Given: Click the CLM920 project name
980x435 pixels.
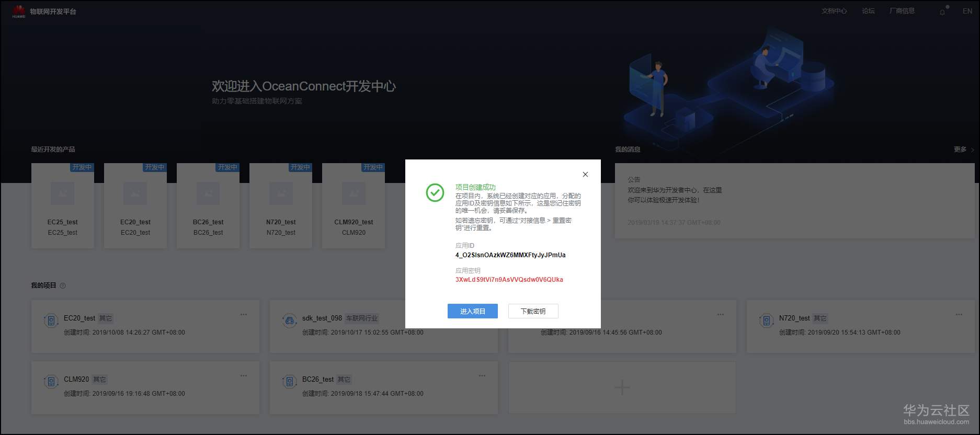Looking at the screenshot, I should click(x=76, y=379).
